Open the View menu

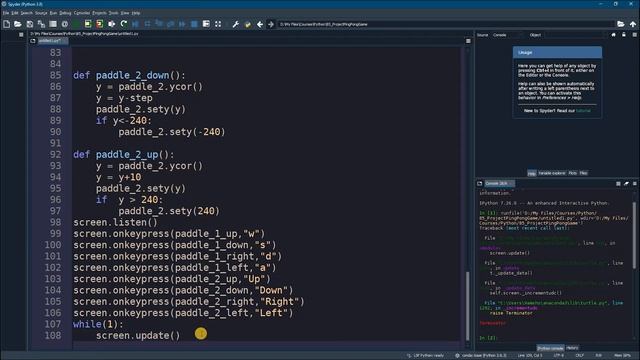click(125, 13)
